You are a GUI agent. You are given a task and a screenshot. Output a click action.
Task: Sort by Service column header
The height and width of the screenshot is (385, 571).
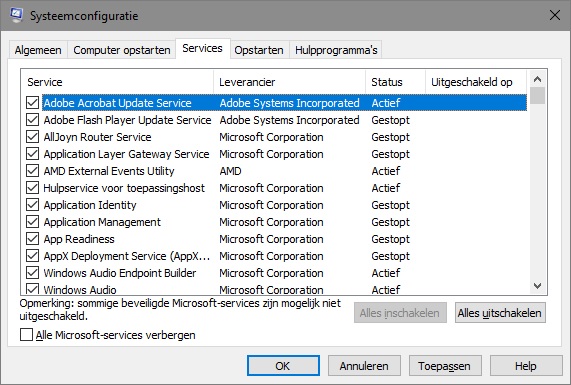click(117, 82)
